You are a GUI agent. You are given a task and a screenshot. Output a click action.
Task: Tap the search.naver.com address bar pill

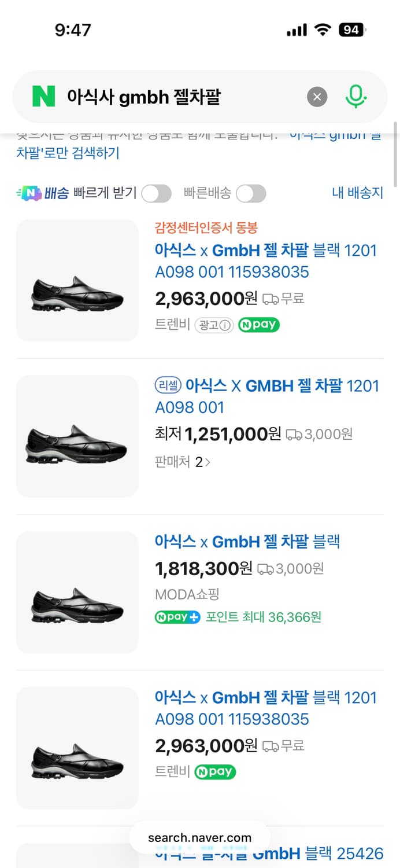point(200,837)
